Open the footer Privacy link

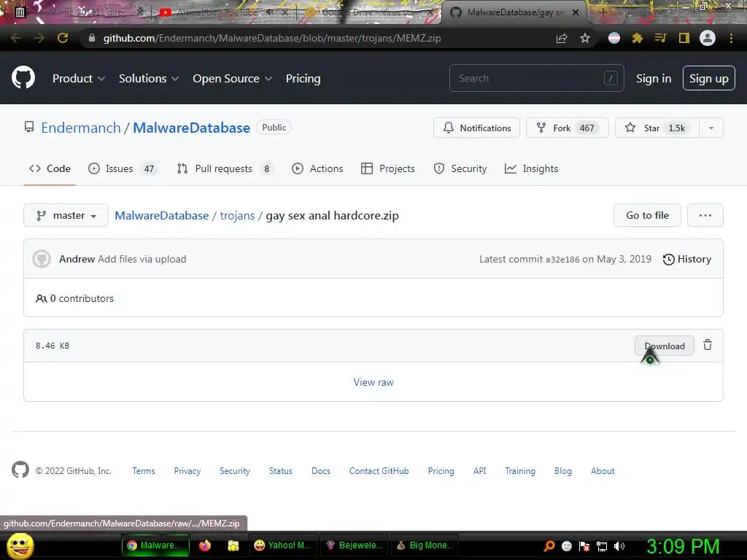187,471
